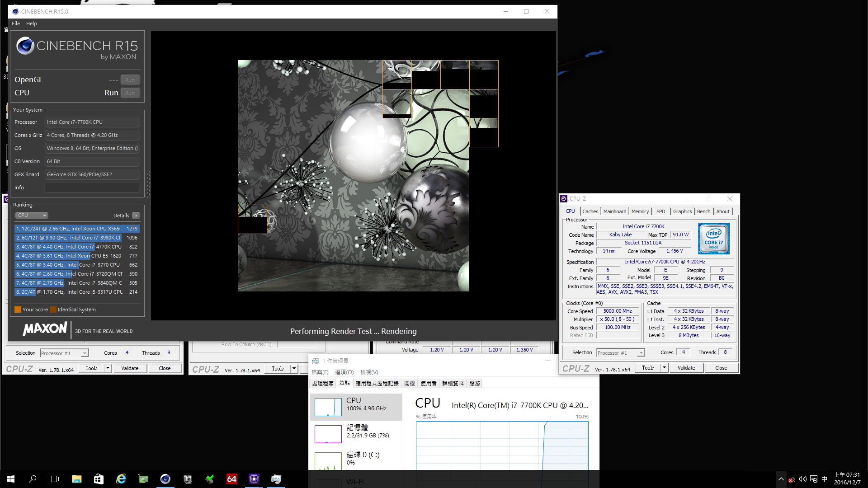Viewport: 868px width, 488px height.
Task: Click Validate in right CPU-Z window
Action: pos(686,368)
